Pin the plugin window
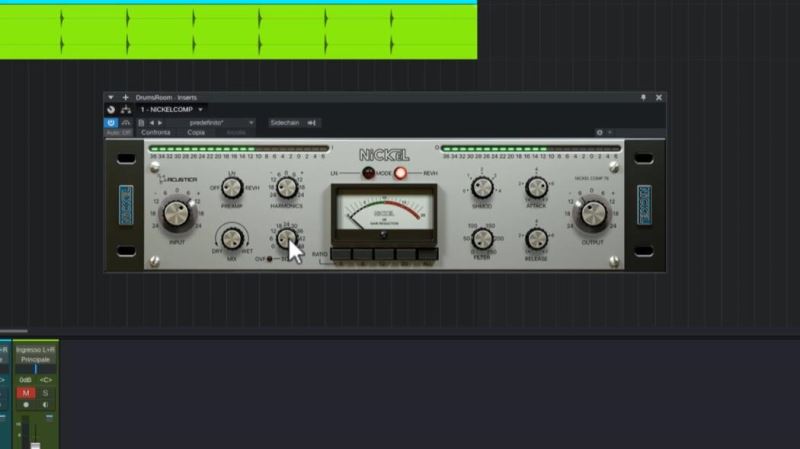The height and width of the screenshot is (449, 800). pos(643,97)
